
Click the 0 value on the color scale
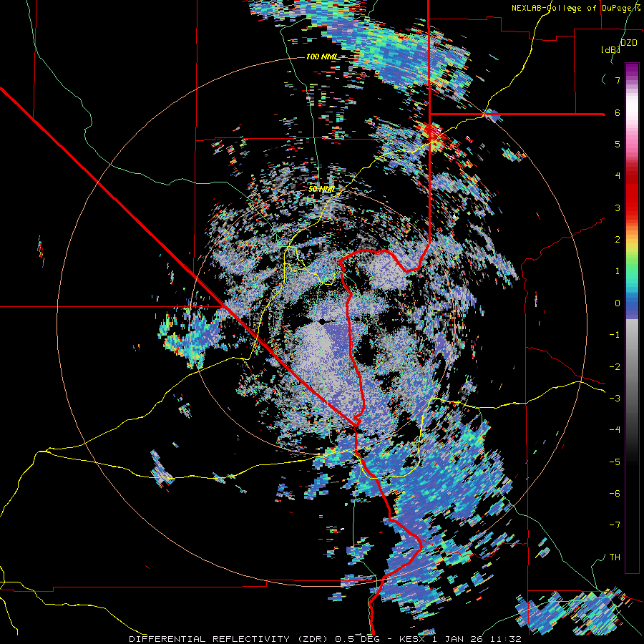(x=618, y=303)
